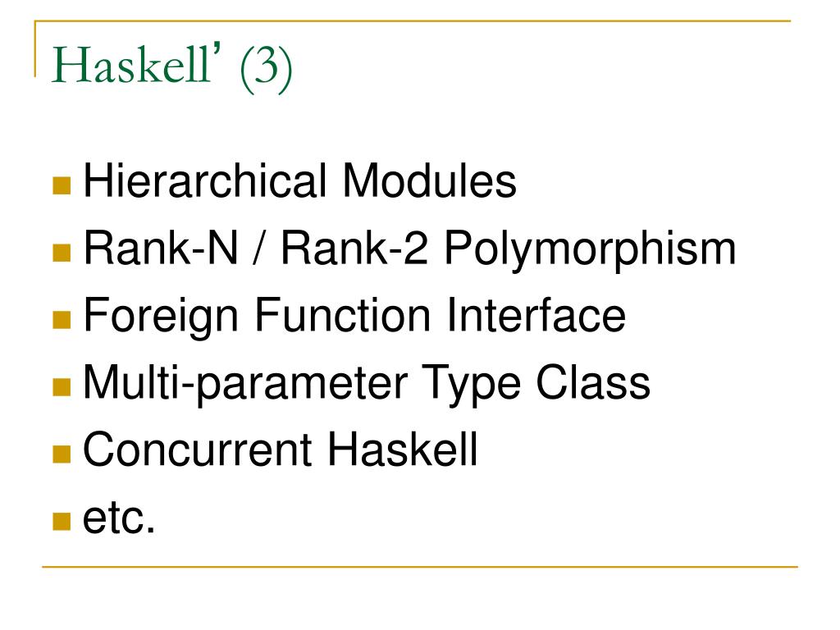This screenshot has width=840, height=630.
Task: Click the Multi-parameter text
Action: click(245, 386)
